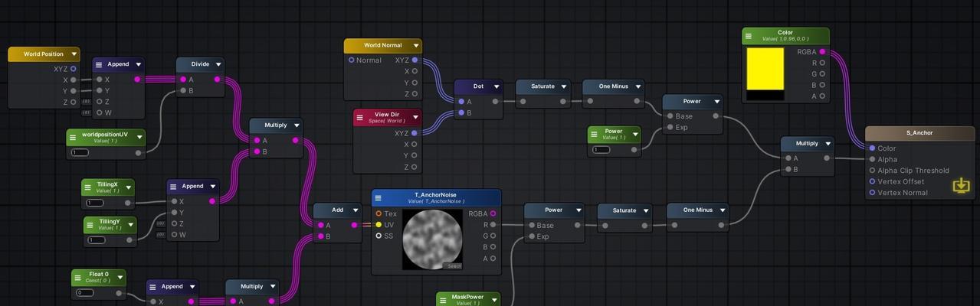The width and height of the screenshot is (980, 306).
Task: Click the Color node RGBA output port
Action: 822,52
